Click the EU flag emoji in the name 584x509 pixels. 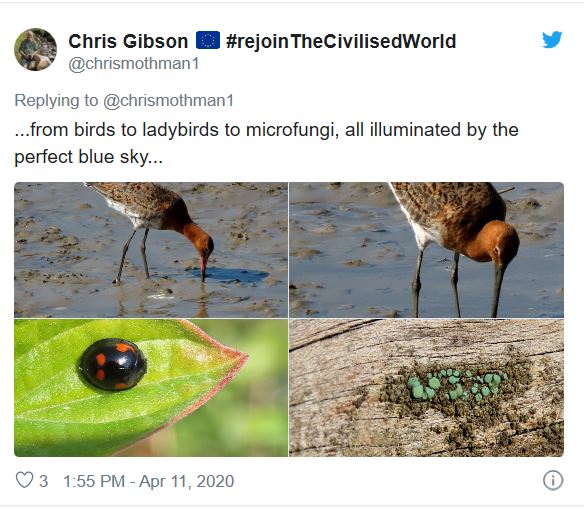coord(208,40)
